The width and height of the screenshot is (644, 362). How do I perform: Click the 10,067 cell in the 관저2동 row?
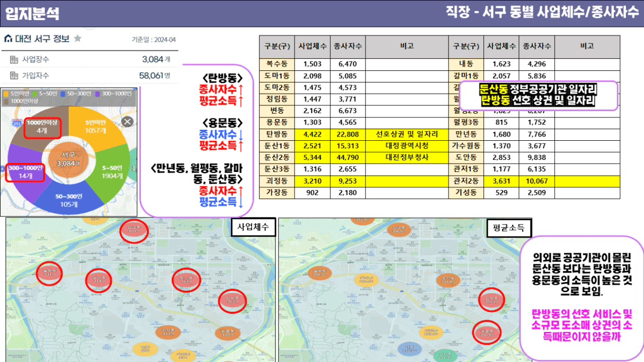(x=536, y=181)
